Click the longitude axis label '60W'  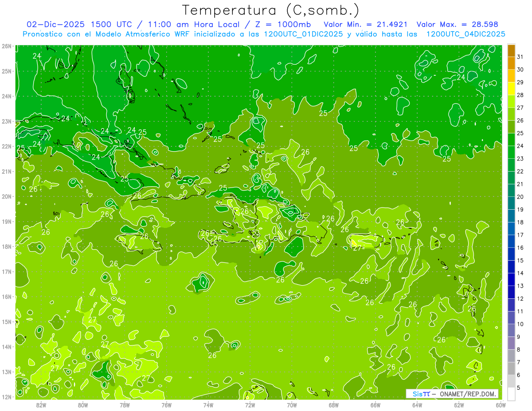click(501, 405)
